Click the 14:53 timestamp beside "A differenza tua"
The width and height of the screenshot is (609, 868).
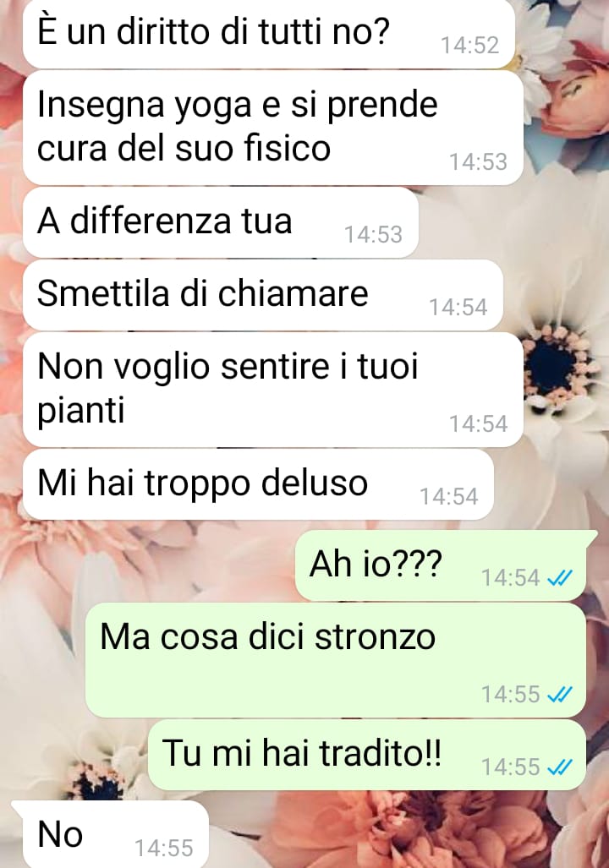tap(374, 235)
